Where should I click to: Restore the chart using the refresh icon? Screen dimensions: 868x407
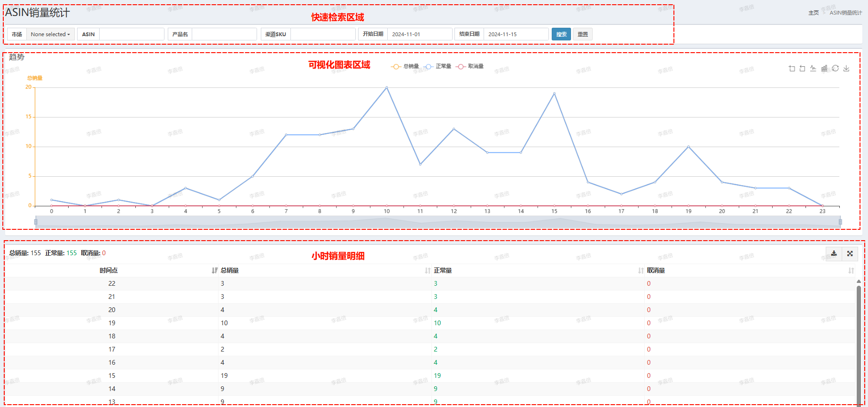[835, 69]
